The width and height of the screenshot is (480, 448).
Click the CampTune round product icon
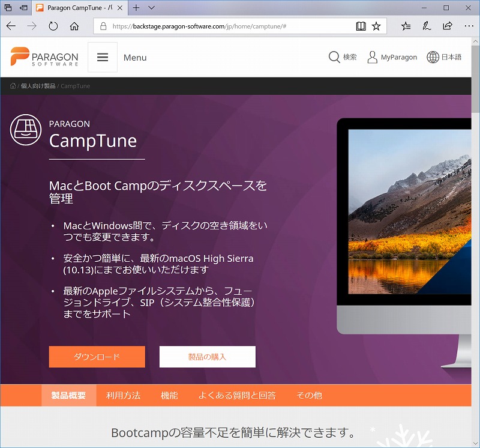click(x=26, y=130)
